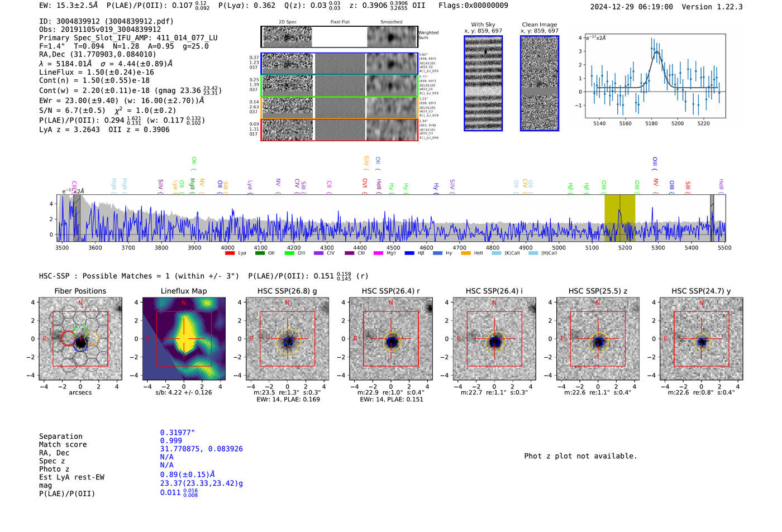Click Est LyA rest-EW value '0.89(±0.15)Å'
782x532 pixels.
pyautogui.click(x=188, y=475)
